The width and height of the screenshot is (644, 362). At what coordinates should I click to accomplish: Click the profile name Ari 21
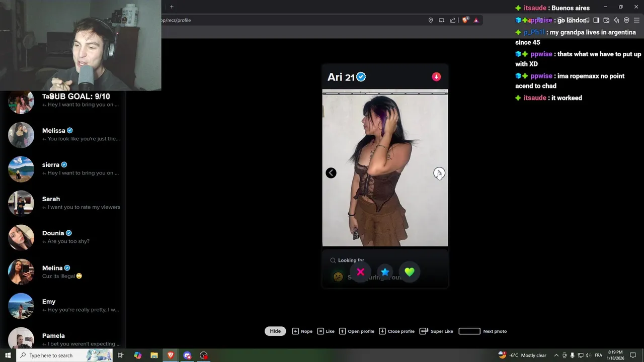tap(341, 77)
